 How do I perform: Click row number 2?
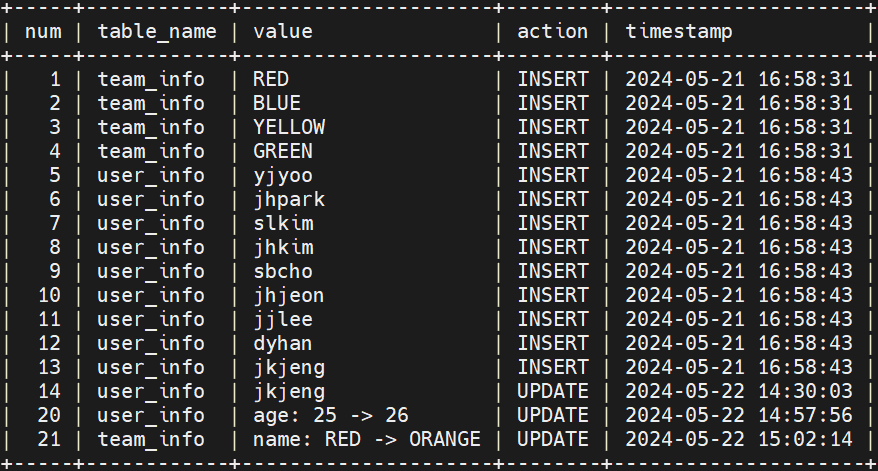[x=55, y=103]
